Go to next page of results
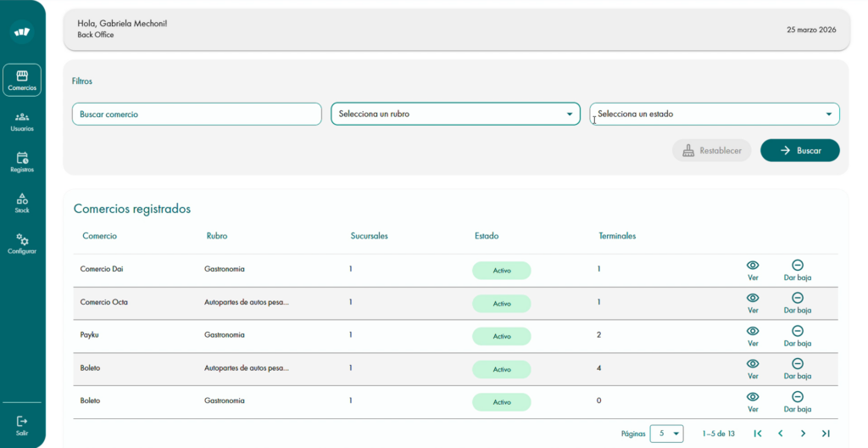The width and height of the screenshot is (868, 448). (x=804, y=434)
